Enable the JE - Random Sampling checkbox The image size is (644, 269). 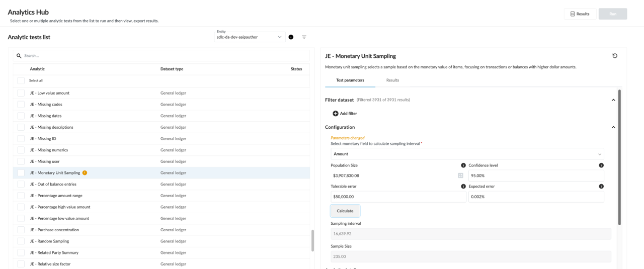click(21, 241)
